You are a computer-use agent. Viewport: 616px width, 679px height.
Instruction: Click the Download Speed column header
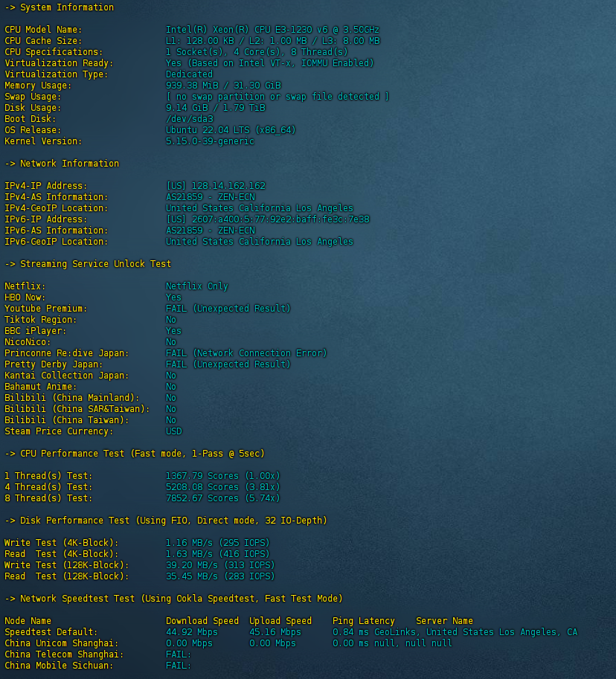click(x=202, y=621)
